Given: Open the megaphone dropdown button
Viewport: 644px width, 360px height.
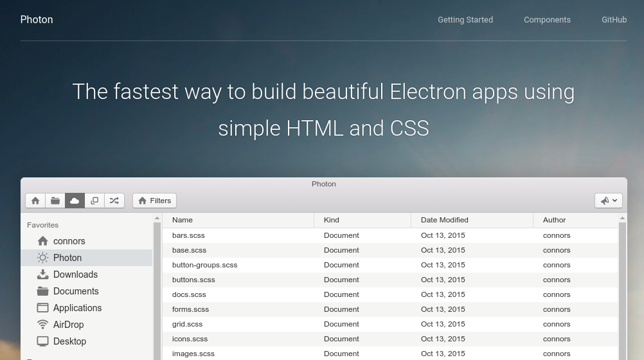Looking at the screenshot, I should 609,201.
